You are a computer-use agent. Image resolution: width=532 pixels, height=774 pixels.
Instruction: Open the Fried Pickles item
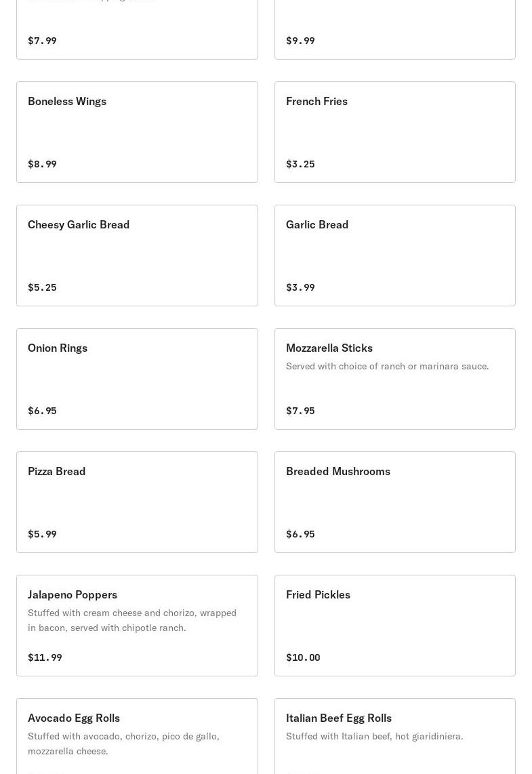394,626
